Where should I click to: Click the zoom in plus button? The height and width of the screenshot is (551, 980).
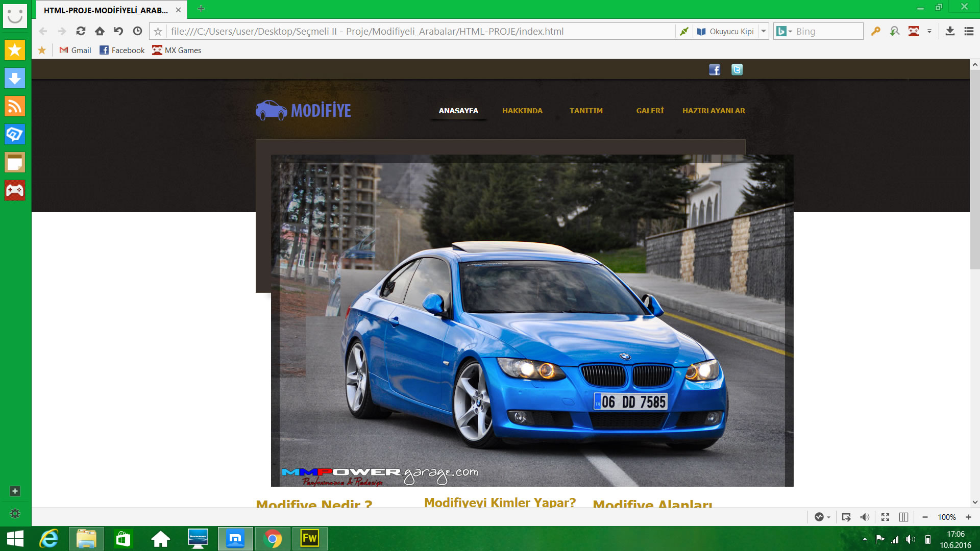[968, 517]
